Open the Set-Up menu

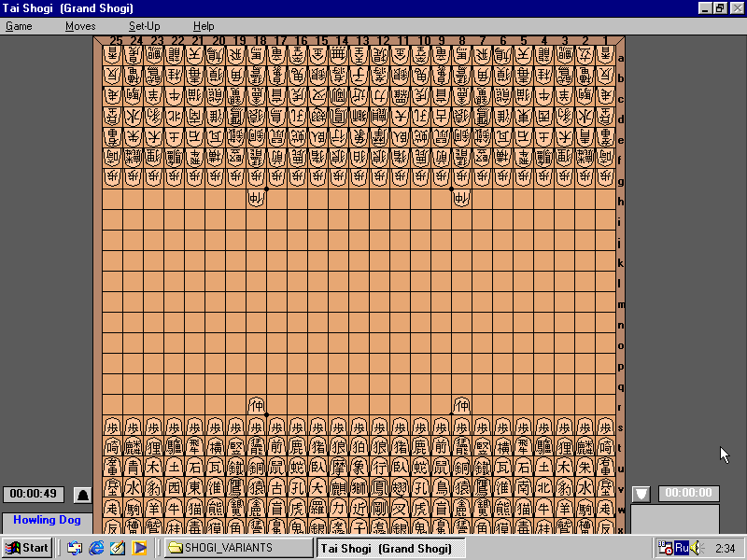[145, 26]
